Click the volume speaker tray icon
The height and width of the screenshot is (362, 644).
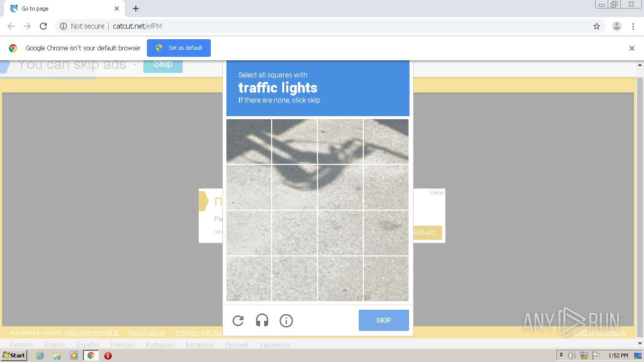tap(572, 355)
